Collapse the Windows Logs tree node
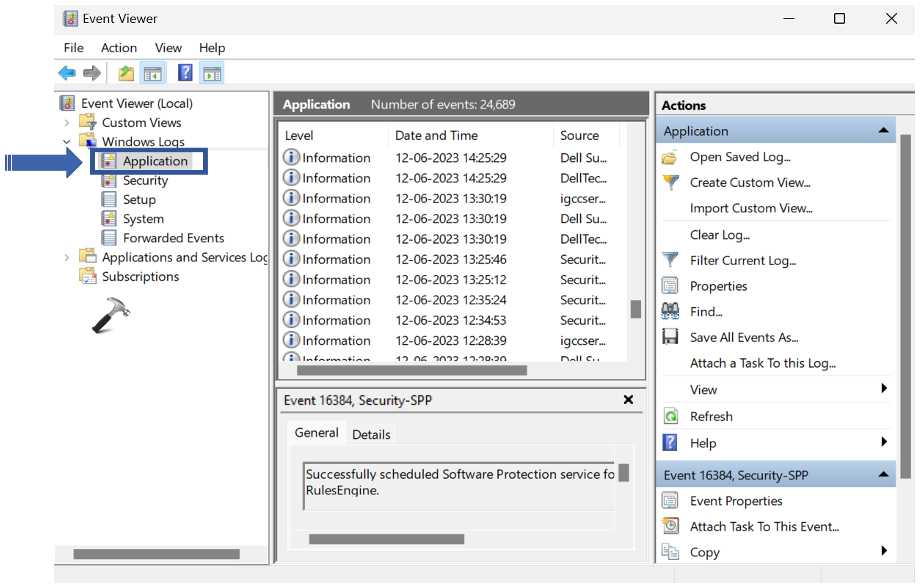Screen dimensions: 920x588 [x=67, y=142]
